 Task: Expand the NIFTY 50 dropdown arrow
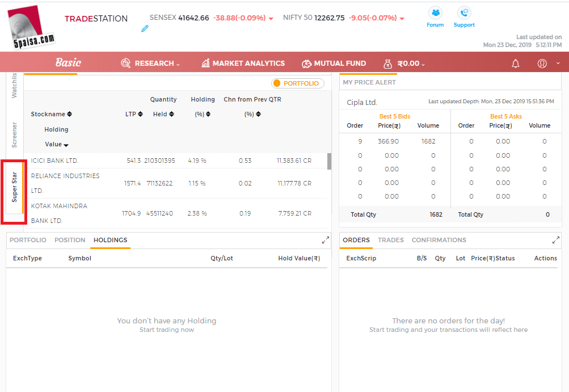402,19
